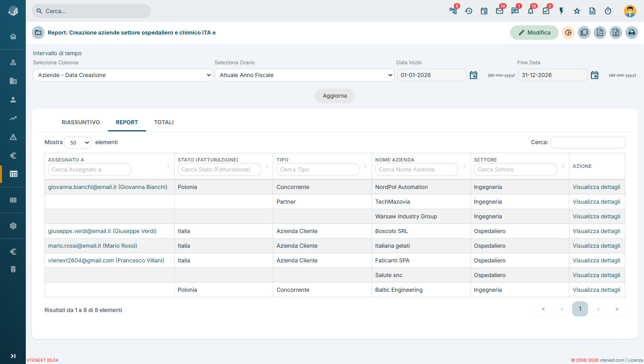Click the global Cerca search box
Screen dimensions: 644x364
point(91,11)
